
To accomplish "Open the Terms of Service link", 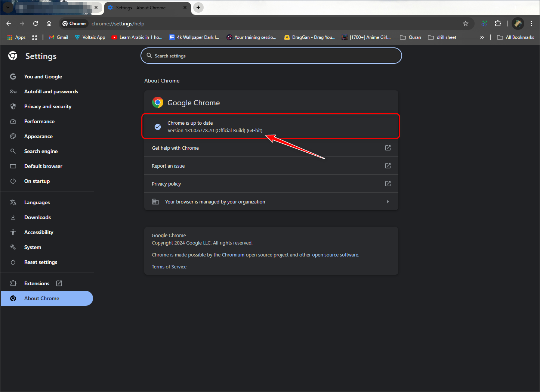I will pos(169,267).
